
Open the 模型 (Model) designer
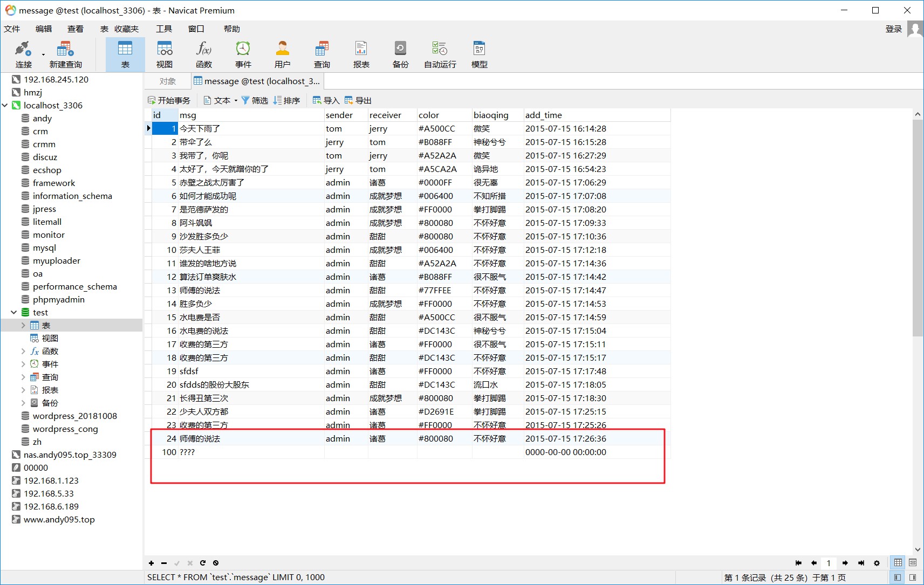[479, 53]
